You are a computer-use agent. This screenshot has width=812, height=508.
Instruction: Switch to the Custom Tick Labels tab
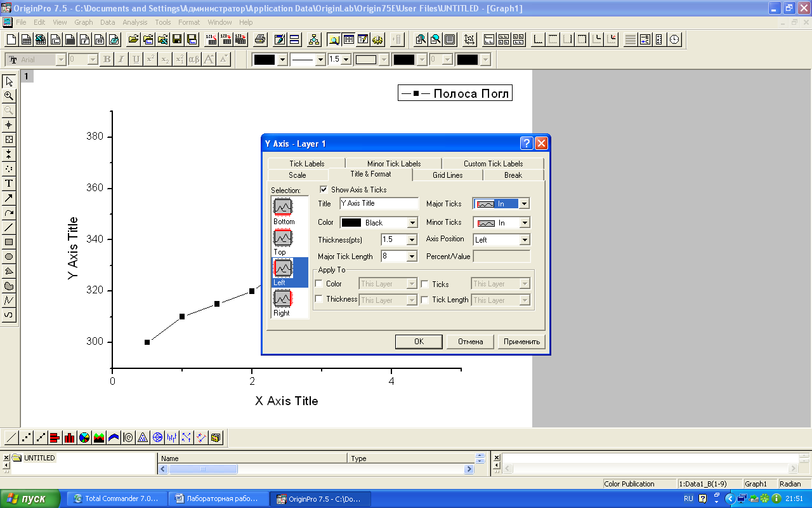tap(494, 164)
